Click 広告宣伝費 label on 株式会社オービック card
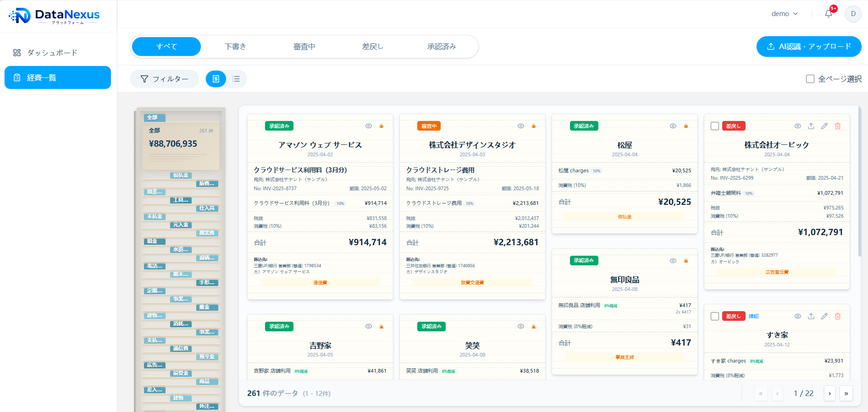 pyautogui.click(x=777, y=272)
